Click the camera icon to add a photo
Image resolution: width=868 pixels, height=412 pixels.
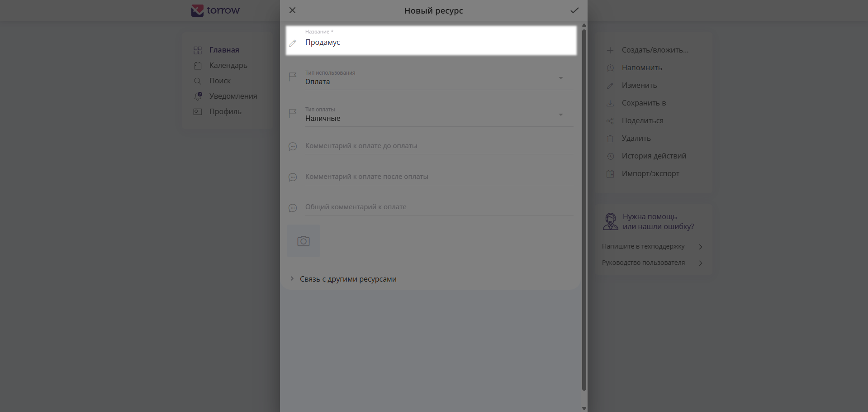click(x=304, y=241)
